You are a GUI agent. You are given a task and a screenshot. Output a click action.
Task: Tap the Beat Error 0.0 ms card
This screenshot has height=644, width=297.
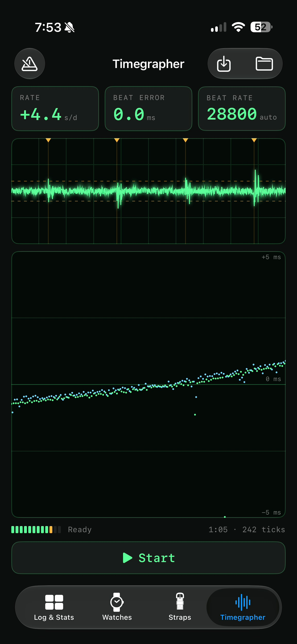point(148,109)
